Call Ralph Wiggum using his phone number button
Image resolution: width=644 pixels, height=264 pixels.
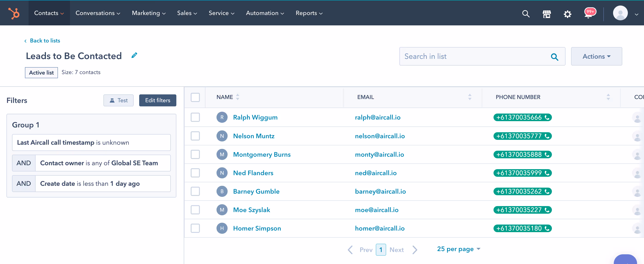point(523,117)
